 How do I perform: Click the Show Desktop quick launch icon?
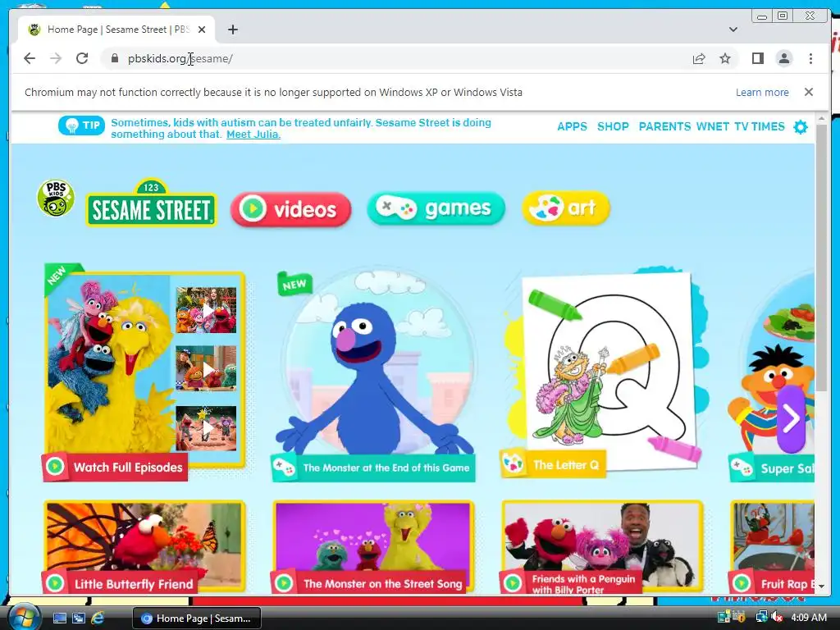pos(59,619)
